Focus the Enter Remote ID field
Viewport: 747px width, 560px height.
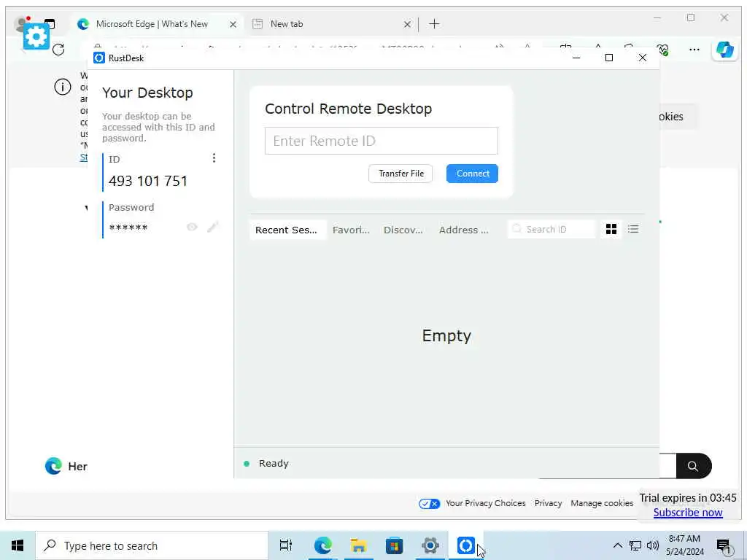point(381,141)
